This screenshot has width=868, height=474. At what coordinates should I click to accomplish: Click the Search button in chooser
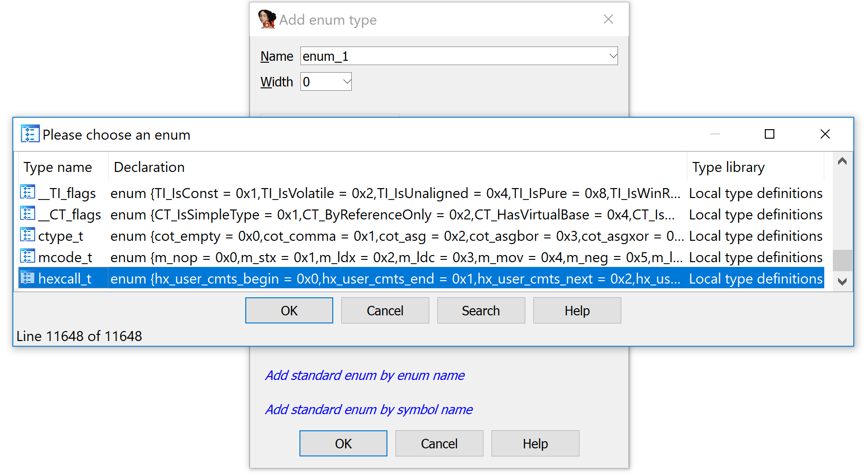click(x=481, y=311)
